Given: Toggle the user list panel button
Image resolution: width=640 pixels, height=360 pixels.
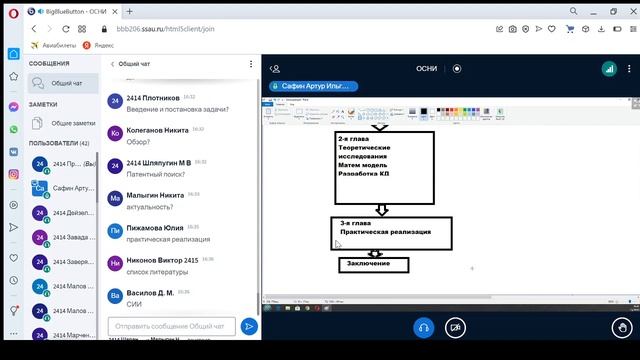Looking at the screenshot, I should (275, 69).
